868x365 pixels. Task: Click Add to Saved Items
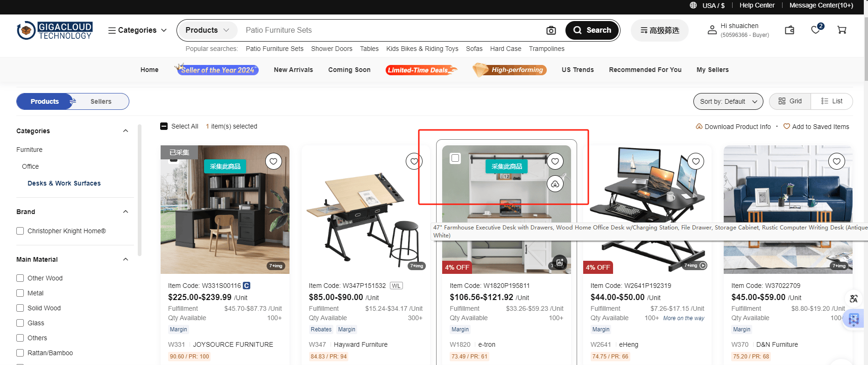(x=816, y=127)
